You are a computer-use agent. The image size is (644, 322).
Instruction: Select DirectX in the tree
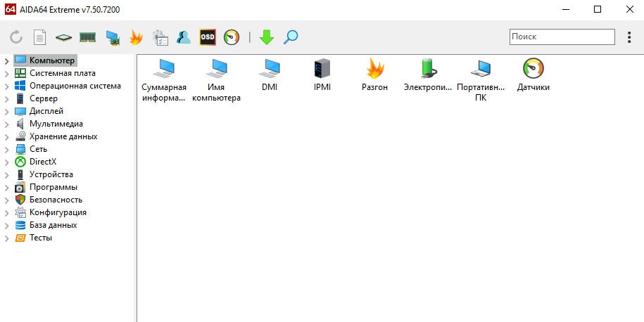[x=43, y=162]
